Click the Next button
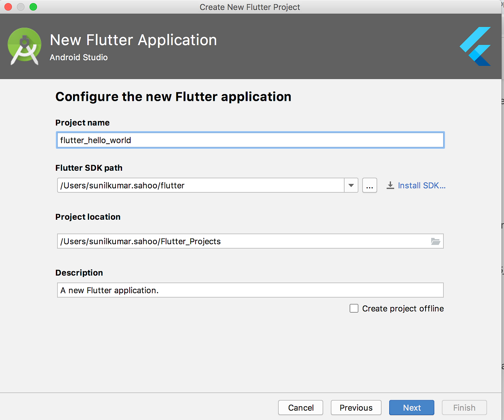The height and width of the screenshot is (420, 504). [x=411, y=407]
